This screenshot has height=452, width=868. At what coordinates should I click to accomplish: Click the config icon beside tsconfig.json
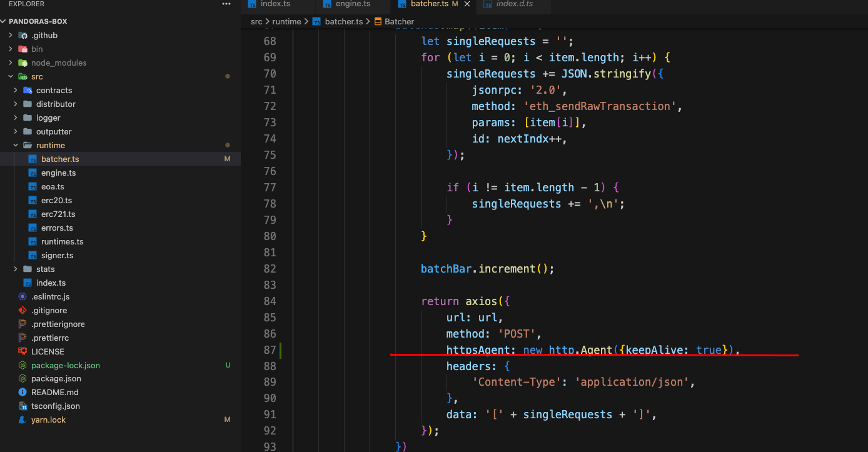point(23,406)
